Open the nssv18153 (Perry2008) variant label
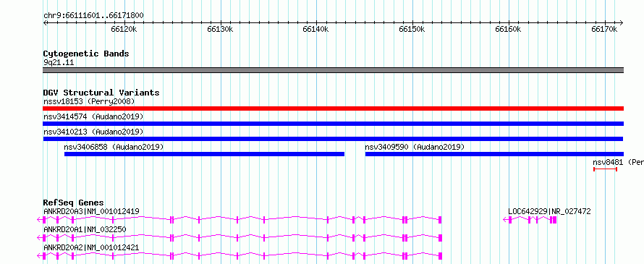 coord(89,101)
